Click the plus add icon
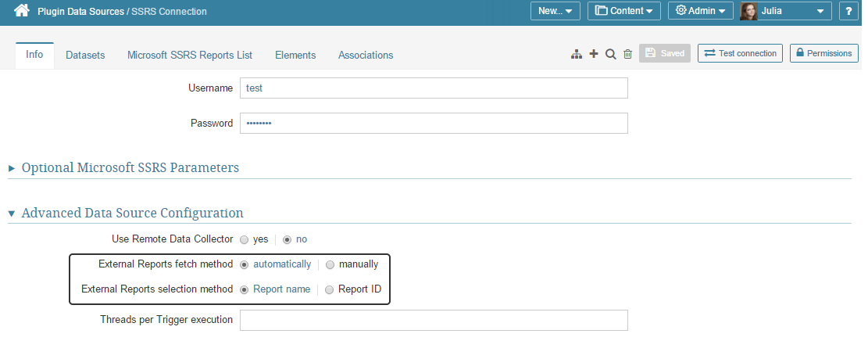The height and width of the screenshot is (341, 868). (594, 54)
